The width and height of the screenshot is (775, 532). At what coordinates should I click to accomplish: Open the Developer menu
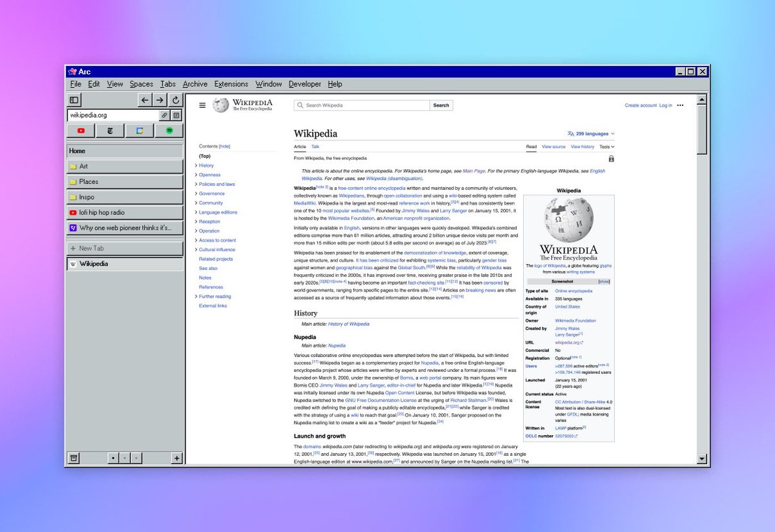tap(305, 84)
